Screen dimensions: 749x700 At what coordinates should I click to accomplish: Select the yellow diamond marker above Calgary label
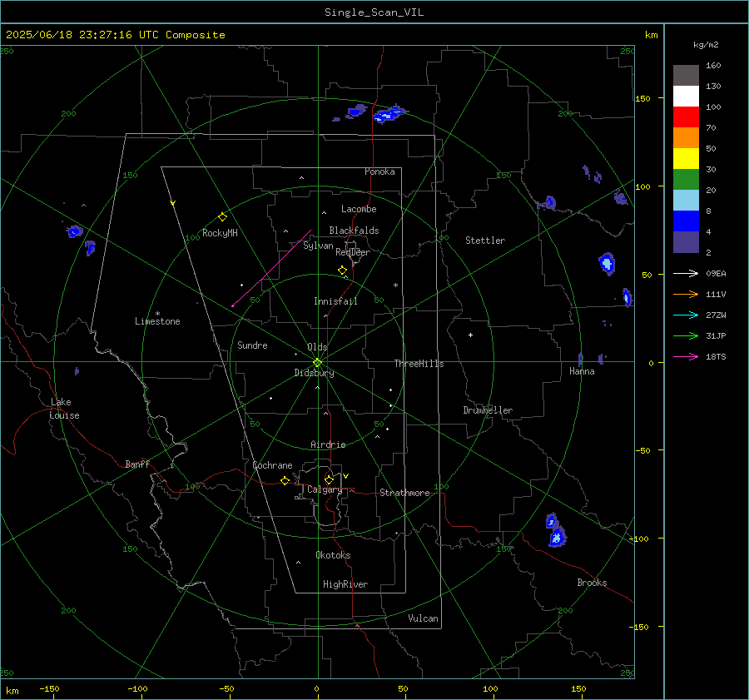point(329,479)
